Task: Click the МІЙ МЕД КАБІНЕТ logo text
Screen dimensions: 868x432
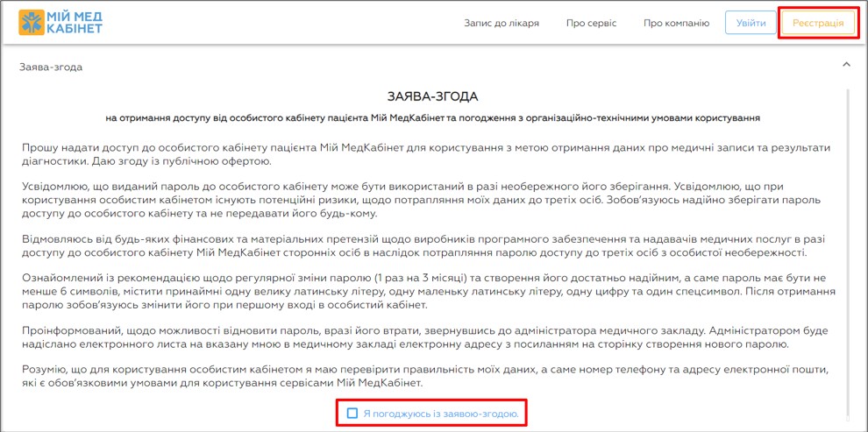Action: pyautogui.click(x=76, y=23)
